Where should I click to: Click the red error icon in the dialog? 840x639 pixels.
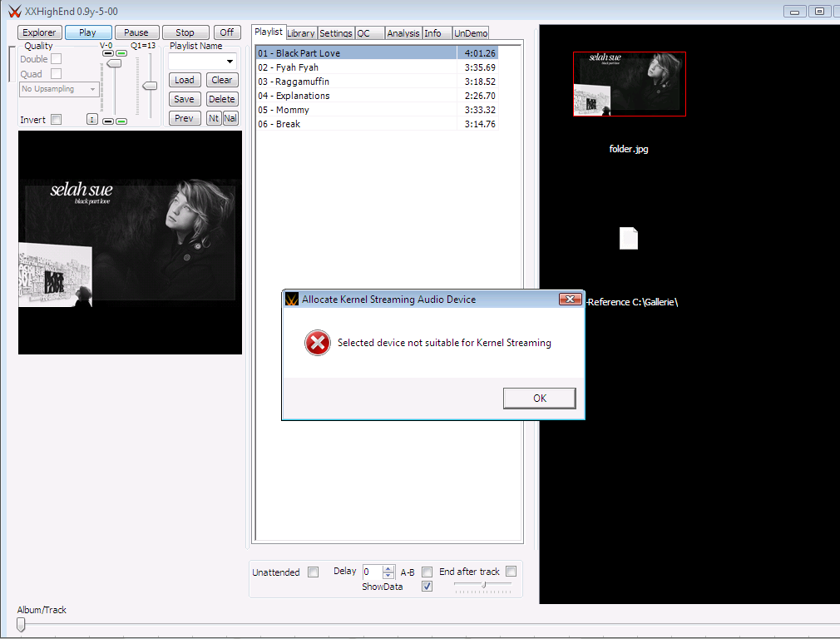318,343
